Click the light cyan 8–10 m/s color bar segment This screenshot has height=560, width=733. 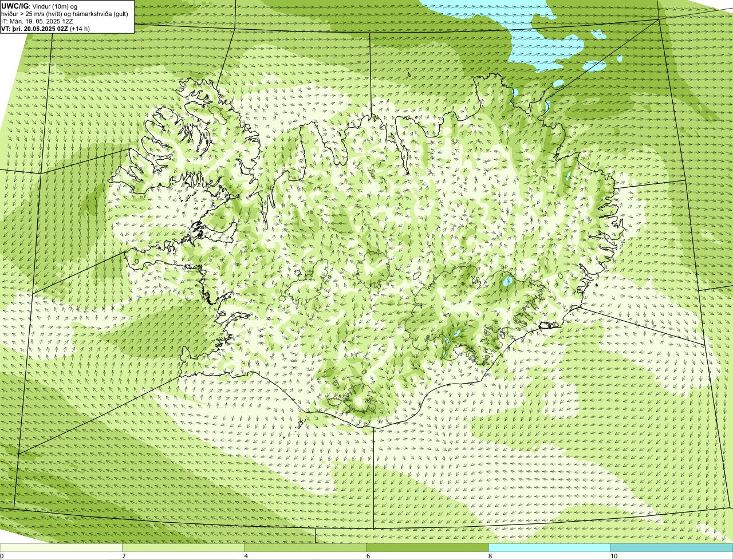tap(549, 547)
